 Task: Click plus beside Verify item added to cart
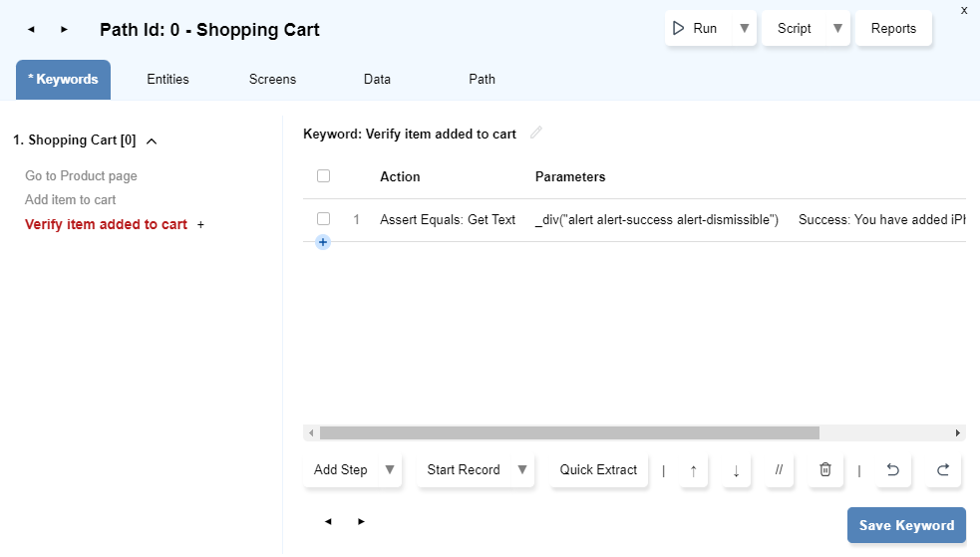coord(200,225)
